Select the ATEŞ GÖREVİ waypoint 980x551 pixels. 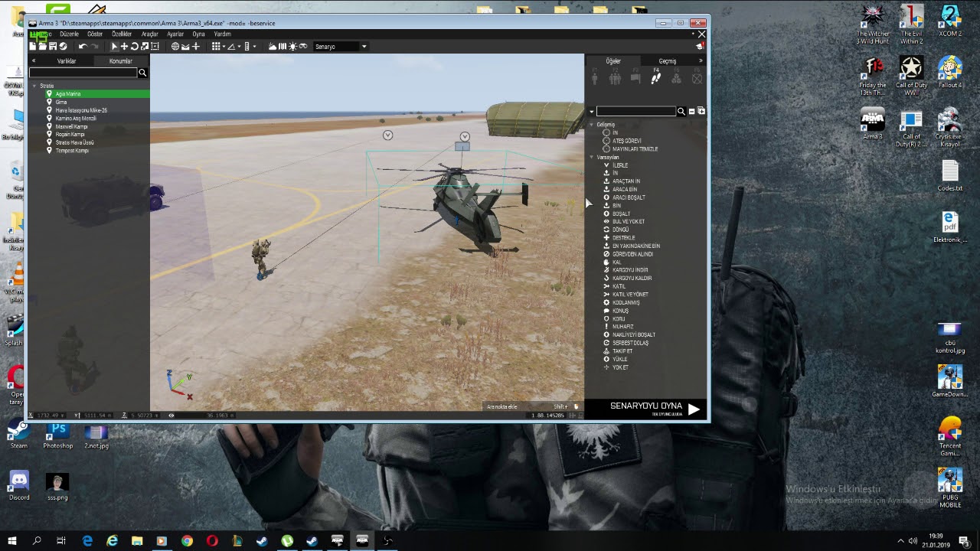pos(627,141)
